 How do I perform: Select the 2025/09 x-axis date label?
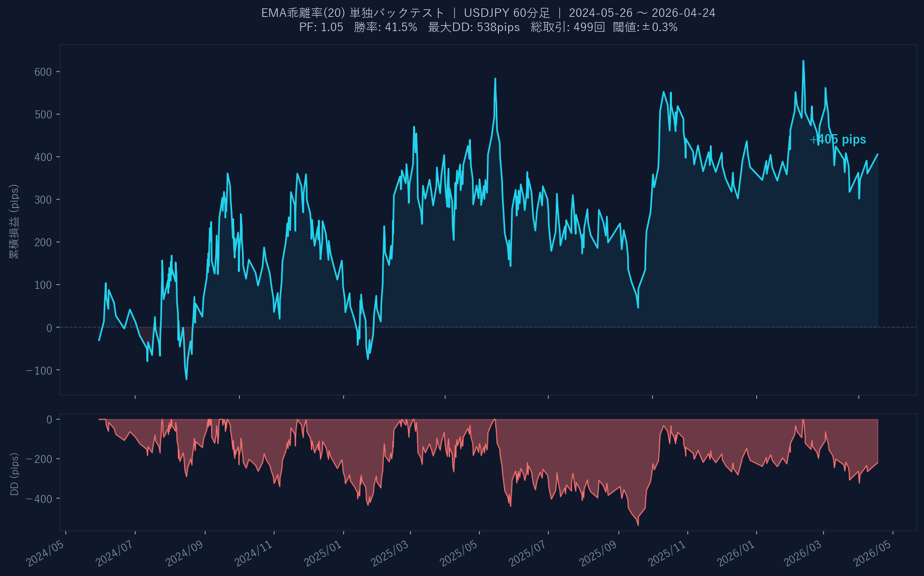(x=598, y=553)
